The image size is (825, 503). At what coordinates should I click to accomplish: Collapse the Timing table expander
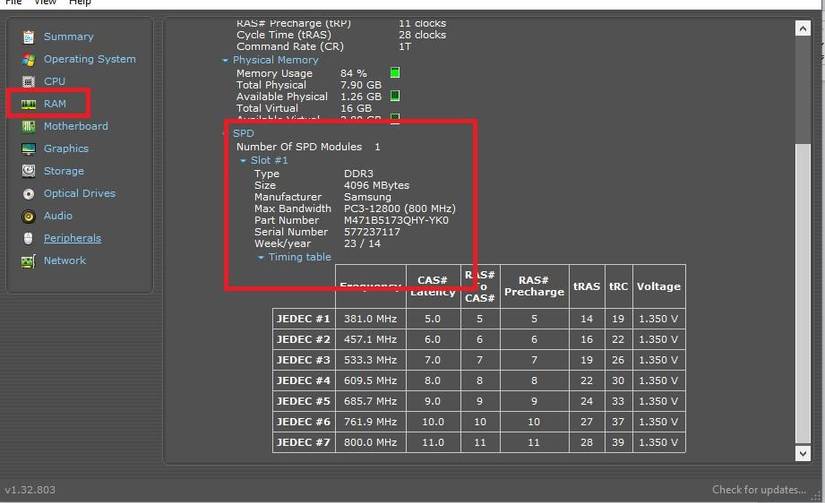261,258
